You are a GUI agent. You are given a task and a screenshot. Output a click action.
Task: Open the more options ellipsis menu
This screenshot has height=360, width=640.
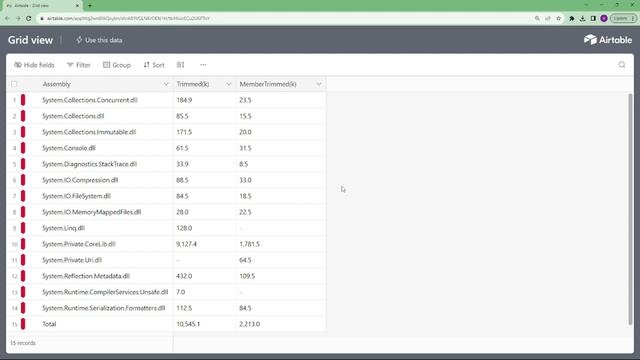pyautogui.click(x=203, y=65)
